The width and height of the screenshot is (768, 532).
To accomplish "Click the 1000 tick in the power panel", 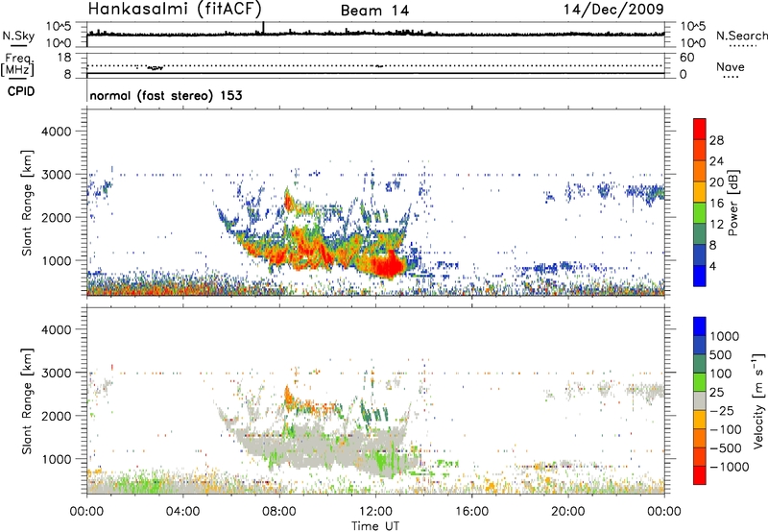I will [x=56, y=260].
